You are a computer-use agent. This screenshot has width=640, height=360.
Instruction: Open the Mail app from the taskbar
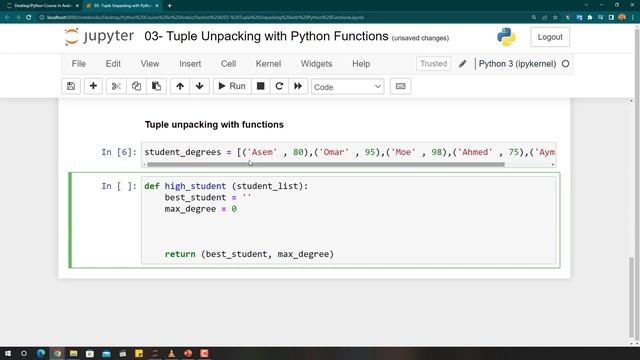click(x=106, y=353)
